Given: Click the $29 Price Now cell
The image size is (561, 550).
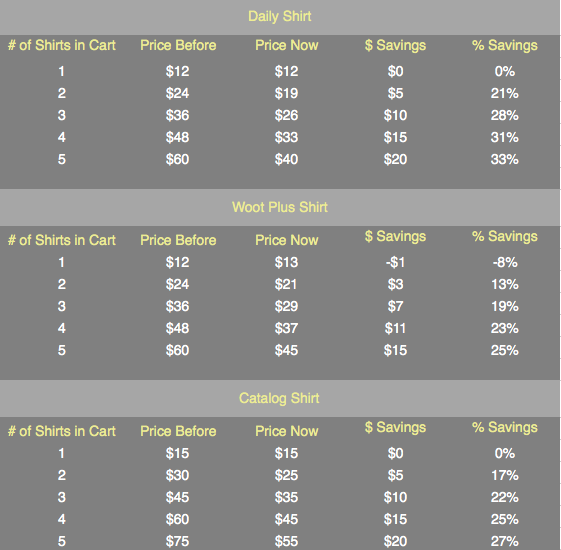Looking at the screenshot, I should click(286, 306).
